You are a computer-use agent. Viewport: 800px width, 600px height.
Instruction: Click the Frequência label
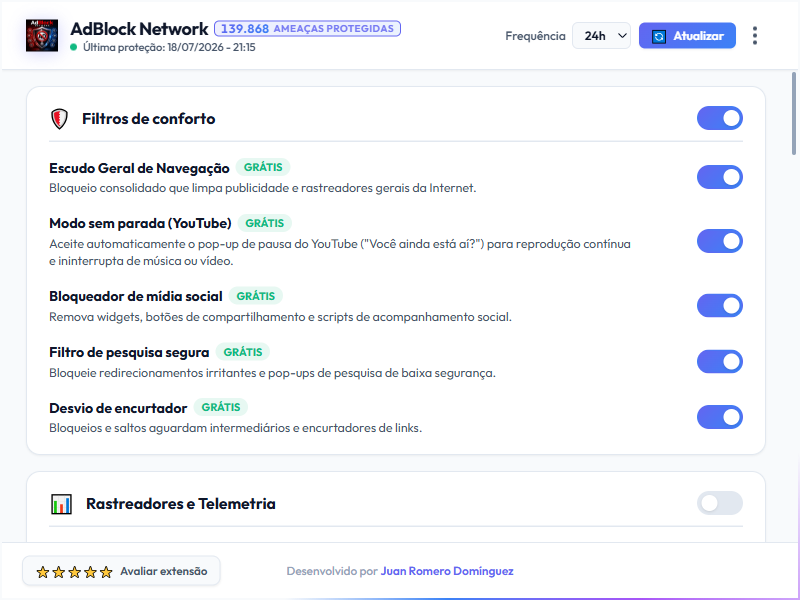(x=535, y=36)
